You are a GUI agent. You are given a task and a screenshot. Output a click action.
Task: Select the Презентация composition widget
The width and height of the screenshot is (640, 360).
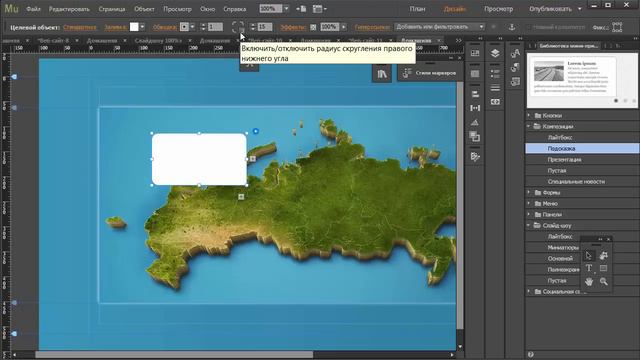[x=582, y=160]
